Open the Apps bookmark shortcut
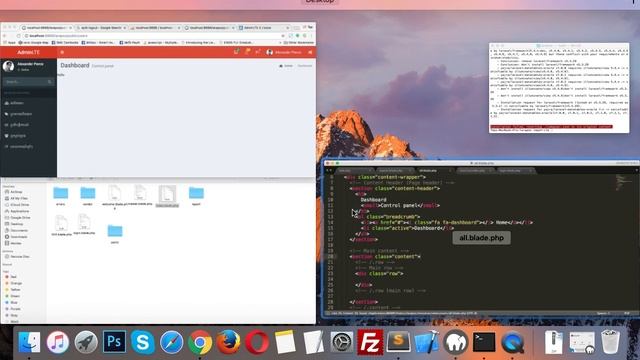 tap(9, 42)
